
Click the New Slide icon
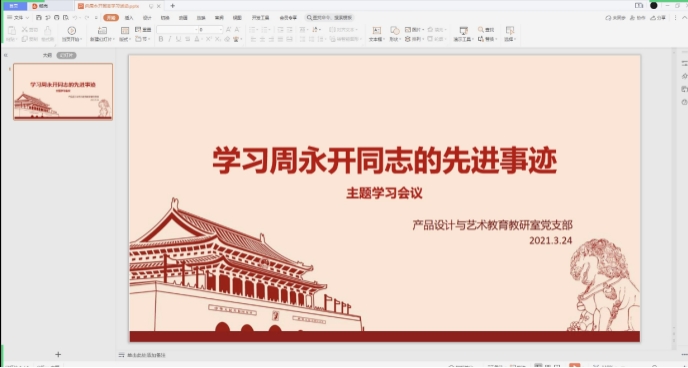[102, 30]
